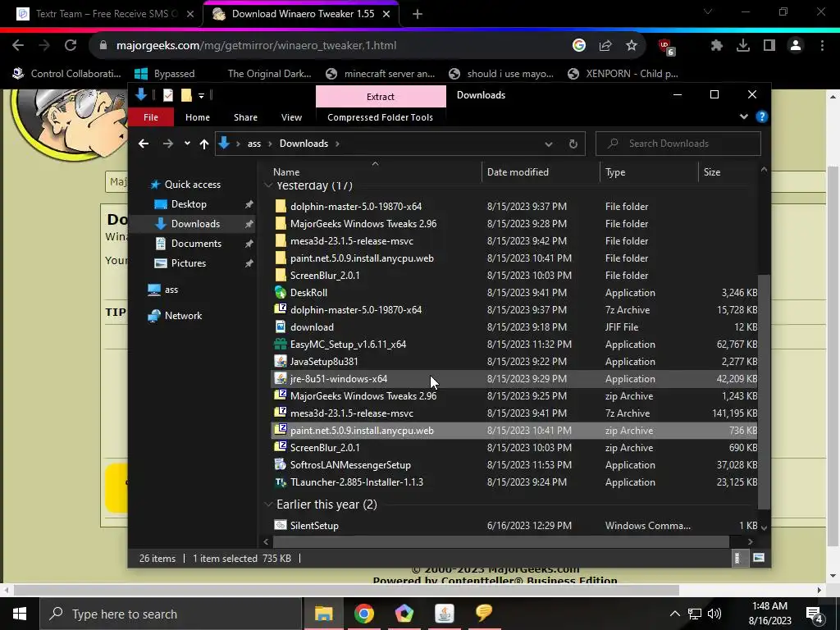Screen dimensions: 840x630
Task: Open the Bypassed bookmark
Action: tap(164, 73)
